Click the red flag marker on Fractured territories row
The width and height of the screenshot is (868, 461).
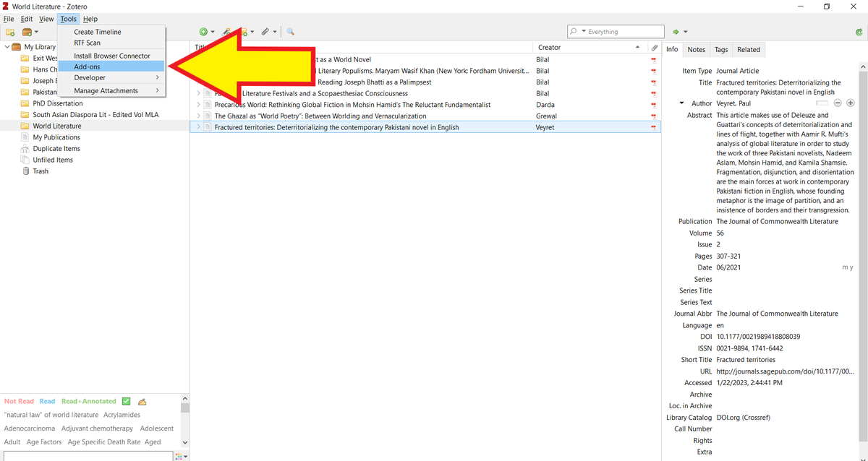click(x=653, y=127)
